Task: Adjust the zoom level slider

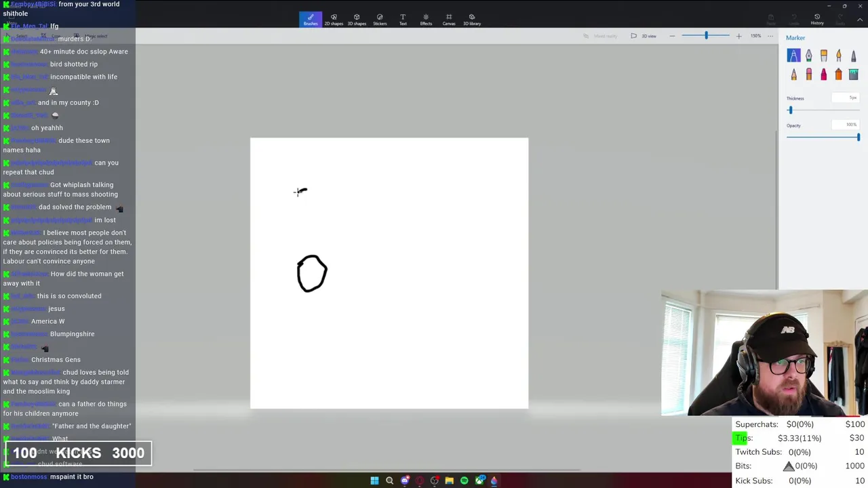Action: click(705, 36)
